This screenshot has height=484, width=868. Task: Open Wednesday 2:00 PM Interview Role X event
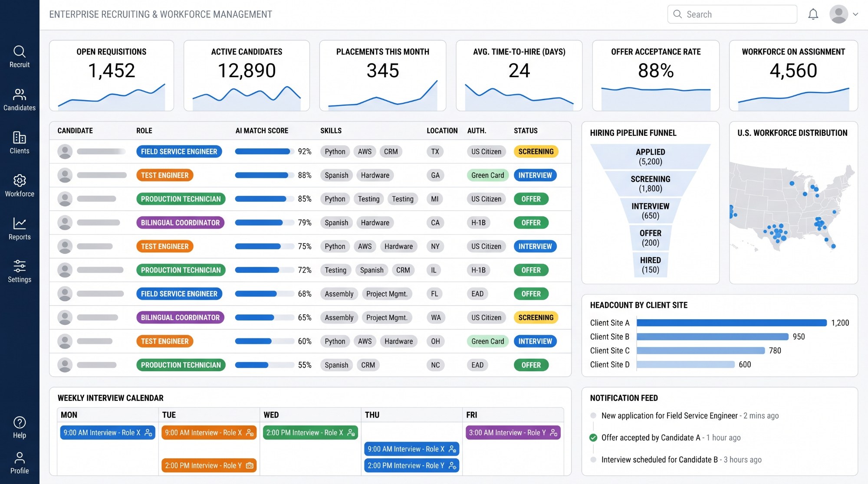click(x=310, y=432)
